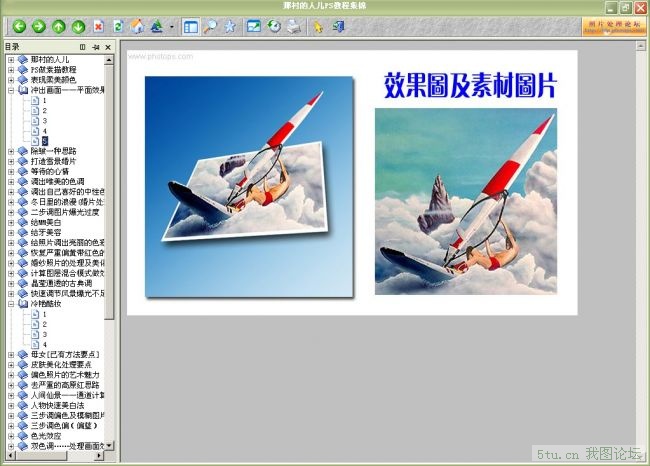The height and width of the screenshot is (466, 650).
Task: Open the magnifier Search icon
Action: (211, 26)
